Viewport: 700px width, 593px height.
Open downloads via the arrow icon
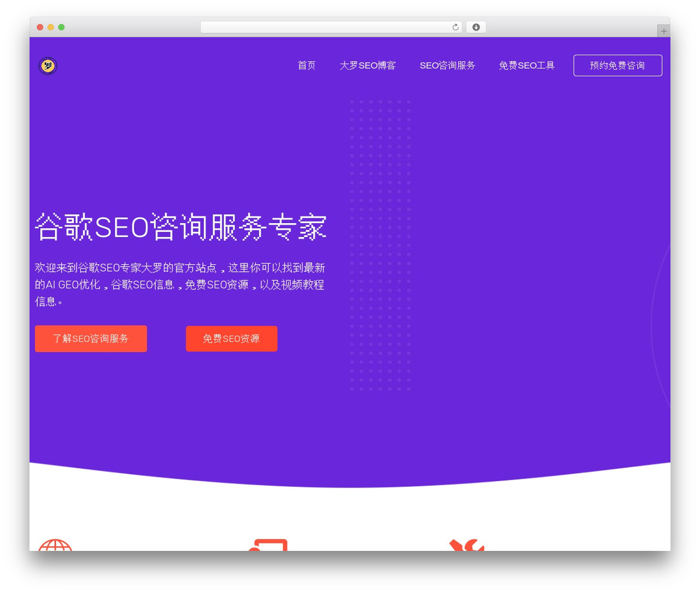(x=476, y=27)
